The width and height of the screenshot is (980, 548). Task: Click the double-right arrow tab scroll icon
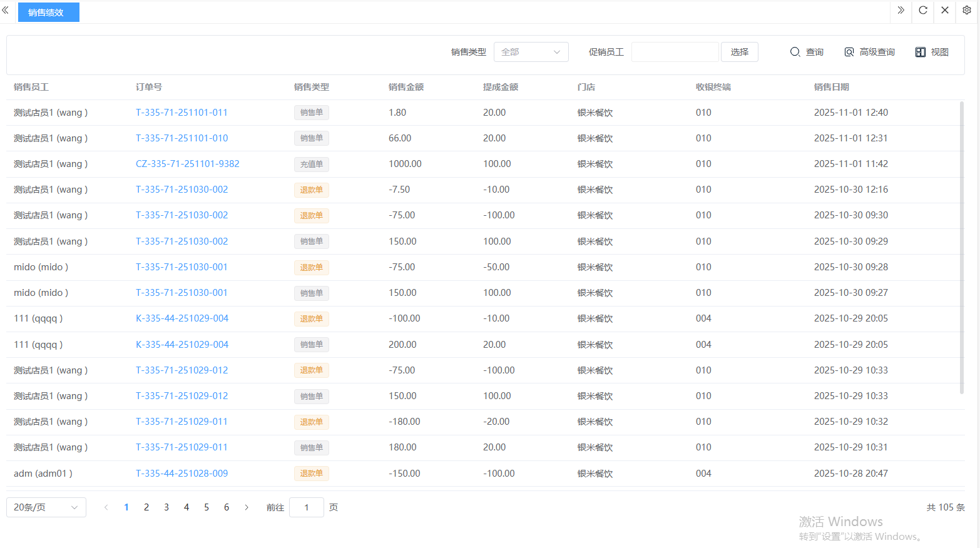click(901, 11)
